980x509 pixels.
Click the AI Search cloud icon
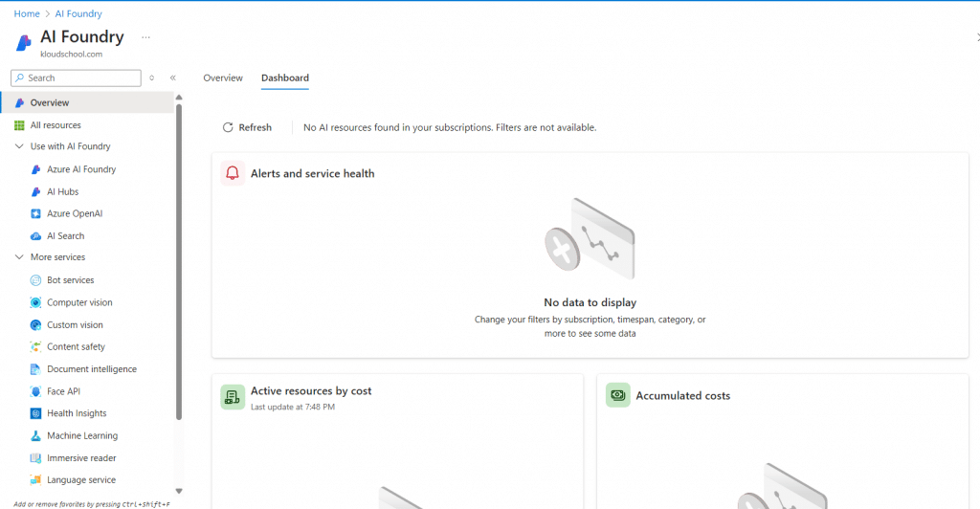(x=36, y=236)
